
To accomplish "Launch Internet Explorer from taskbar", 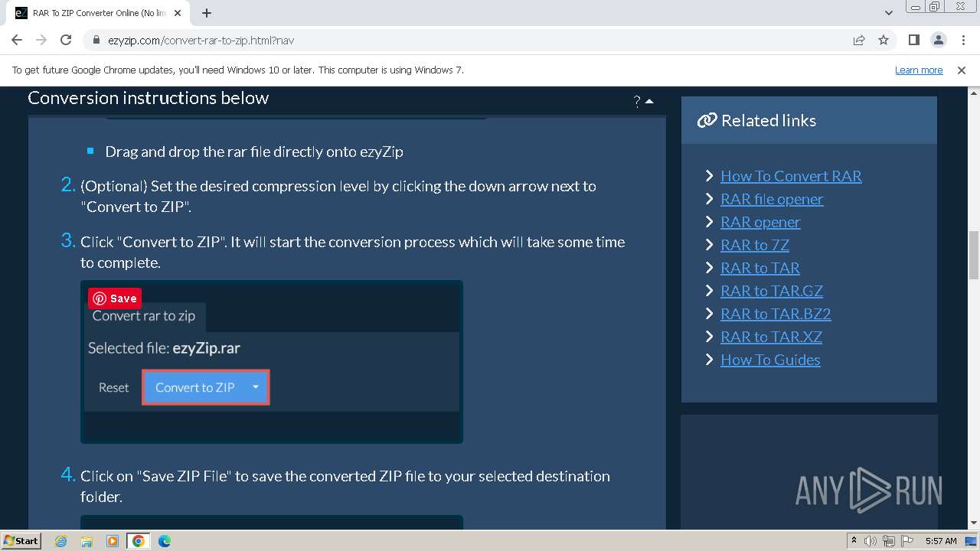I will point(61,541).
